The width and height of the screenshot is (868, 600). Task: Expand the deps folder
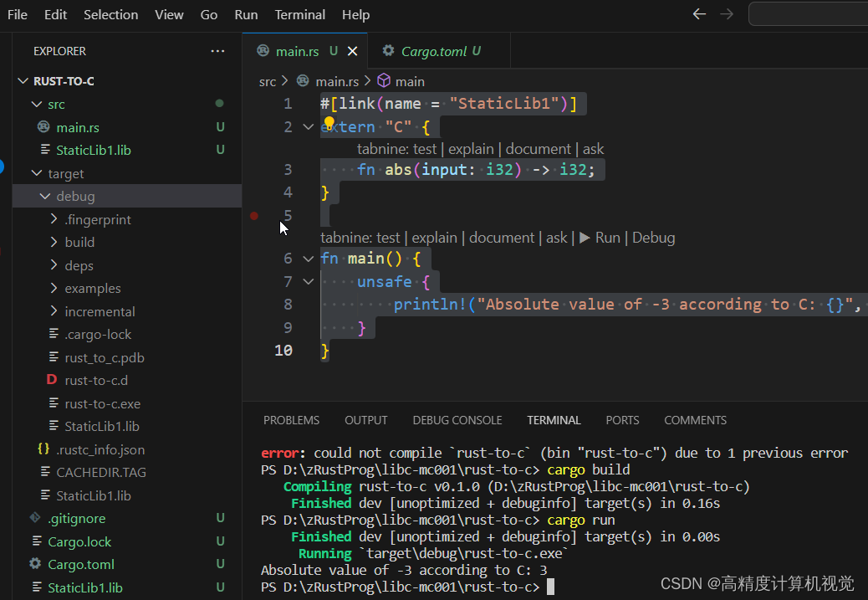[54, 265]
